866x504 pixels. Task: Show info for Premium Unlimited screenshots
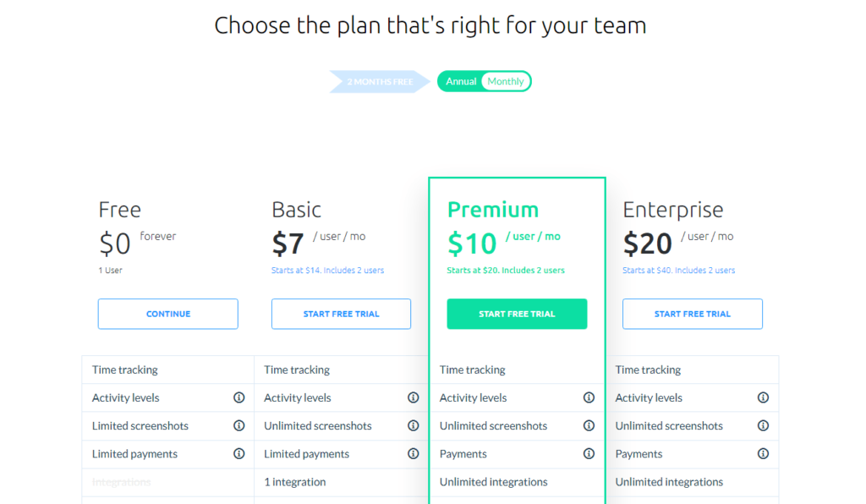point(589,425)
